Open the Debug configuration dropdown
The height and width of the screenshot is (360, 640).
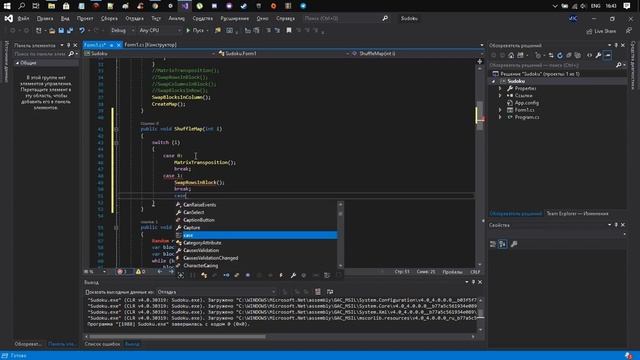[122, 31]
